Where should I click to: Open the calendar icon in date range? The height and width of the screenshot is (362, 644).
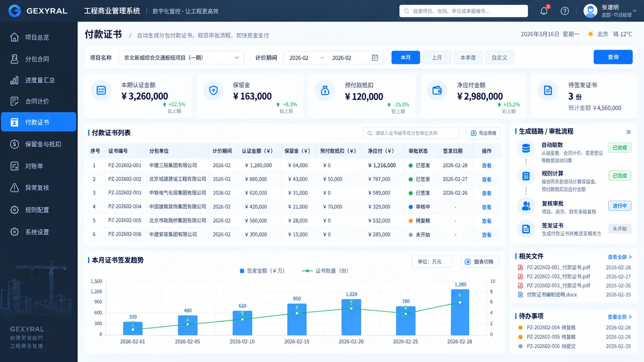click(x=375, y=58)
